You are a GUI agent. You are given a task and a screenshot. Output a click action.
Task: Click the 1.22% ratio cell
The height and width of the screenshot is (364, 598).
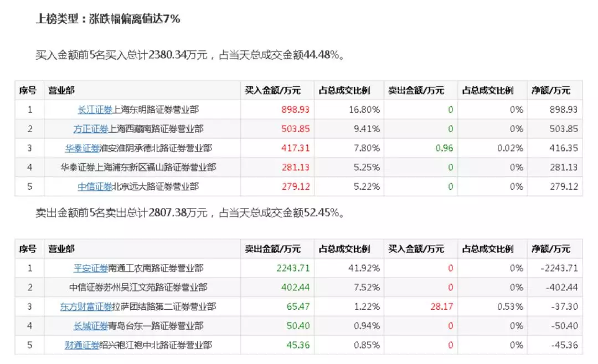point(367,306)
